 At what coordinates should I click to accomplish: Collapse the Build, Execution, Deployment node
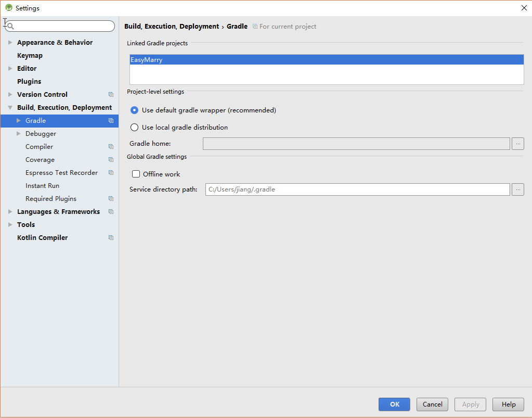pos(9,107)
